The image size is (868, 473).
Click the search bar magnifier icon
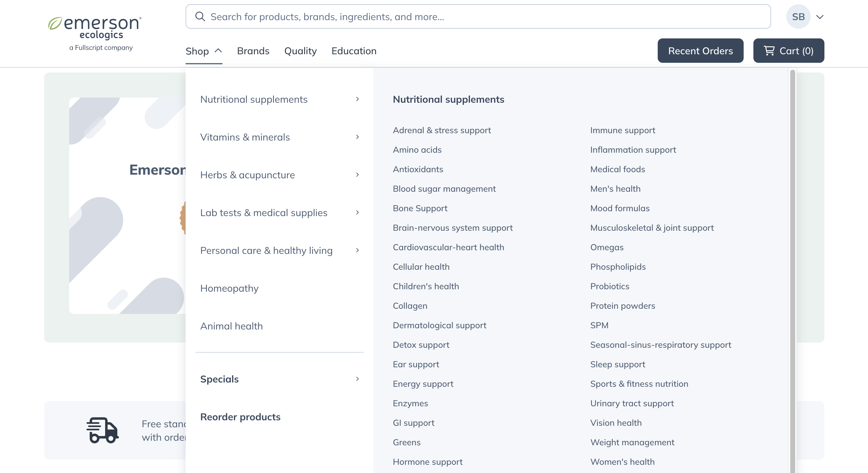200,16
